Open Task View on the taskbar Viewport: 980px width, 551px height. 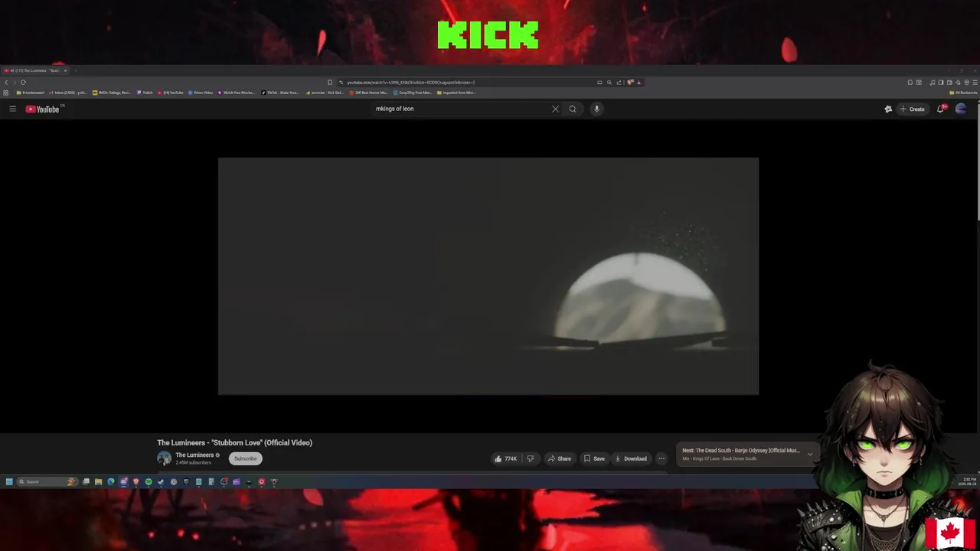tap(86, 481)
